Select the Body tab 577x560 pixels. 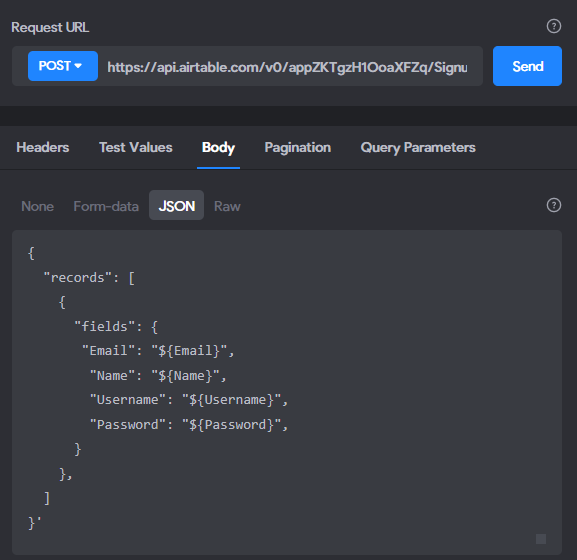pyautogui.click(x=218, y=148)
